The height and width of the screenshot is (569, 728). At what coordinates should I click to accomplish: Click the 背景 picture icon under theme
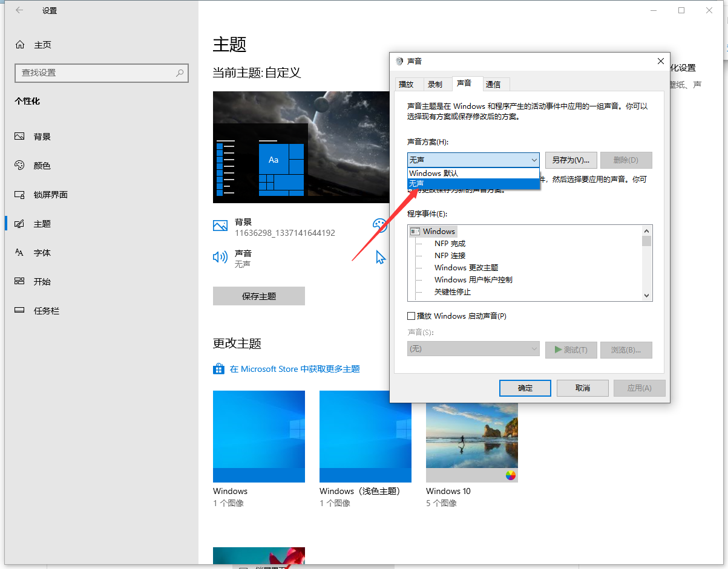220,226
